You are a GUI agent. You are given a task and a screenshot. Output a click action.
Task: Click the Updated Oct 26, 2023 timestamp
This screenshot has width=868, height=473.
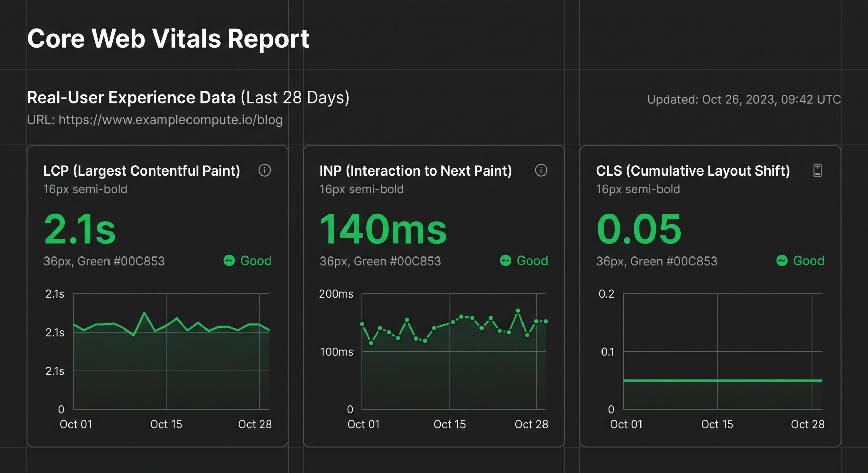tap(744, 99)
